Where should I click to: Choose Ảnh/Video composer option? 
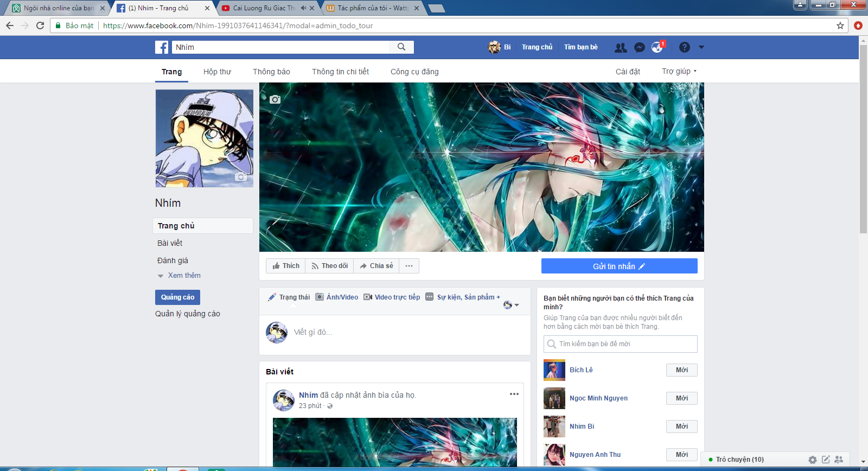pos(337,297)
